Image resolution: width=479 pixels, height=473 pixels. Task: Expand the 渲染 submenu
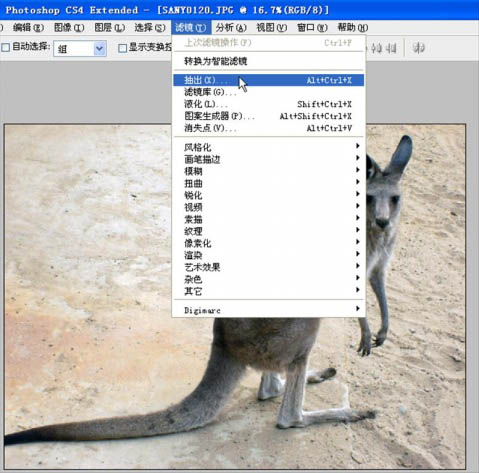(268, 255)
